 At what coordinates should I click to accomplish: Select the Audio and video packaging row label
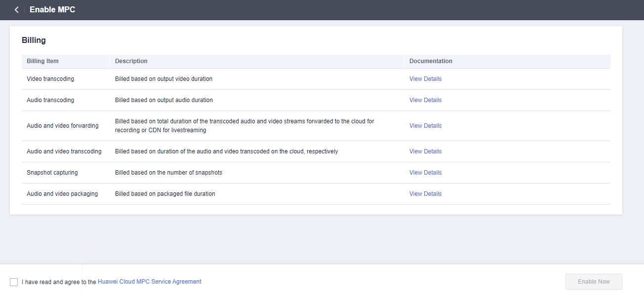pos(62,194)
